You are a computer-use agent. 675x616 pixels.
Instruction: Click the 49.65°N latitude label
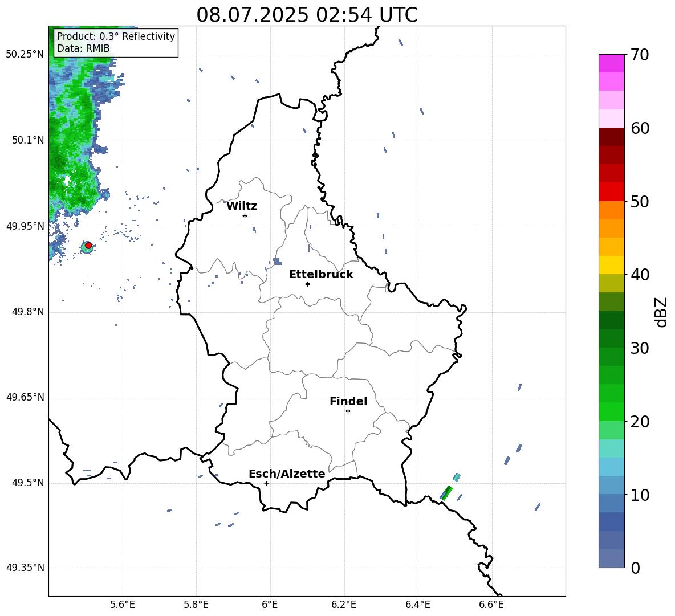pyautogui.click(x=25, y=397)
